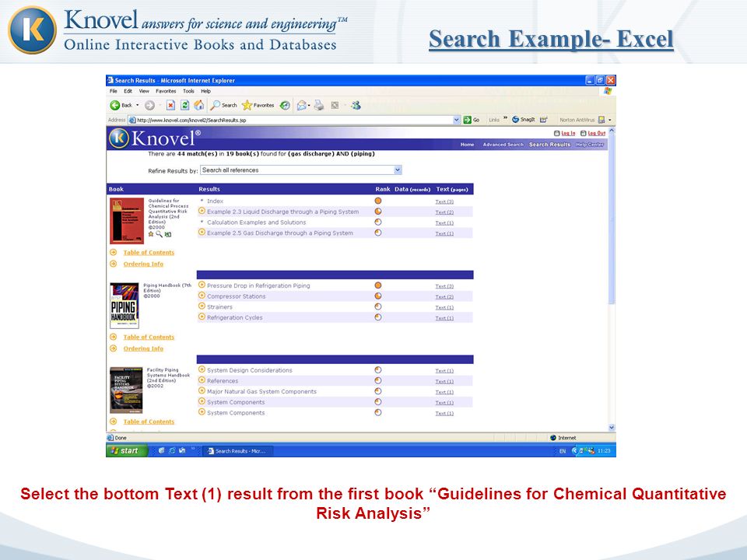
Task: Click the Piping Handbook cover thumbnail
Action: coord(124,305)
